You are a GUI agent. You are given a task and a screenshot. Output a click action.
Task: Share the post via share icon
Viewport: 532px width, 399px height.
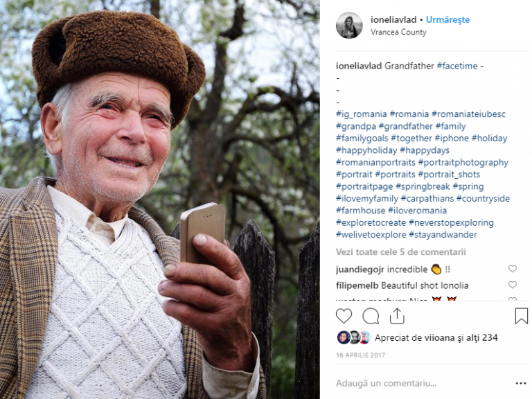pos(397,316)
